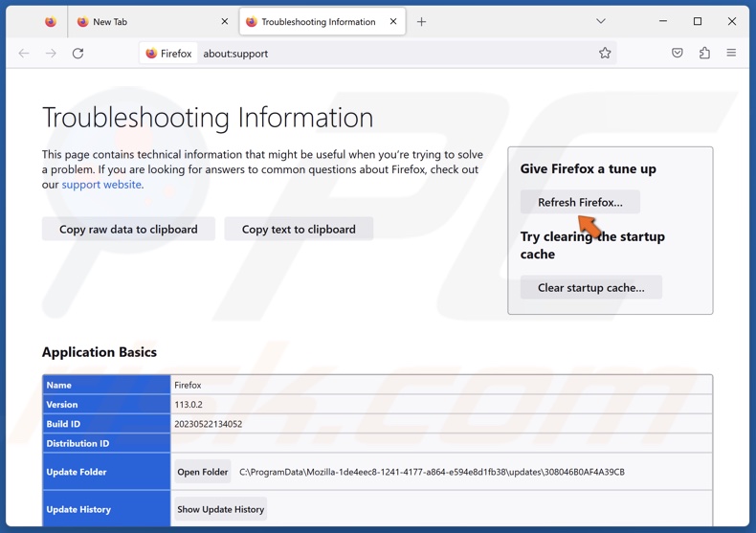Go back with the back arrow
This screenshot has width=756, height=533.
pyautogui.click(x=24, y=54)
